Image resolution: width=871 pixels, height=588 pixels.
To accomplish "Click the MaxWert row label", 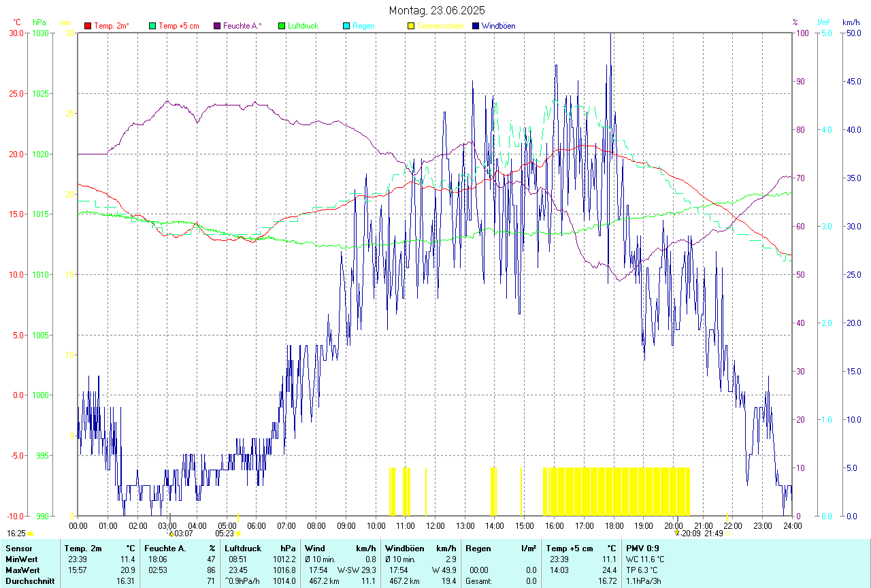I will 22,570.
